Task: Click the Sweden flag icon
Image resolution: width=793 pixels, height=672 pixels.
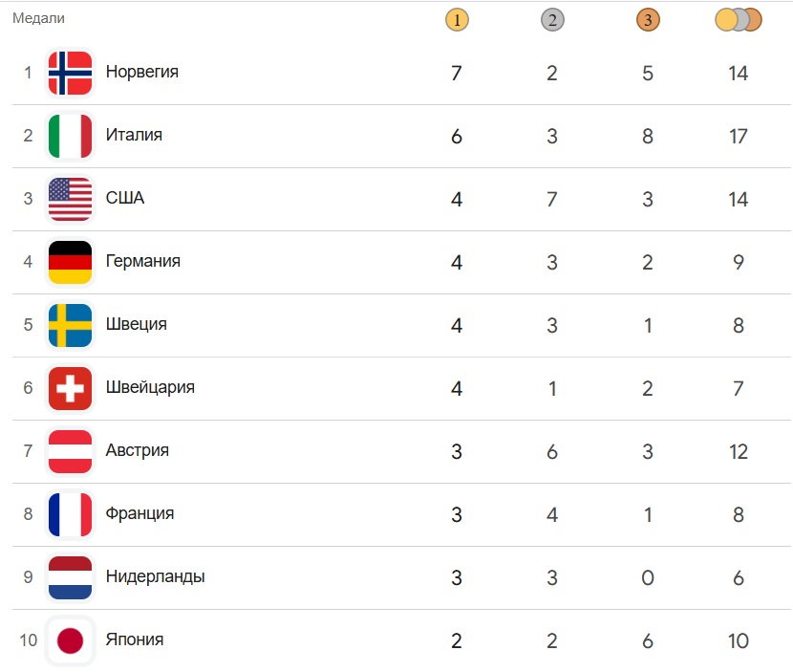Action: pyautogui.click(x=70, y=325)
